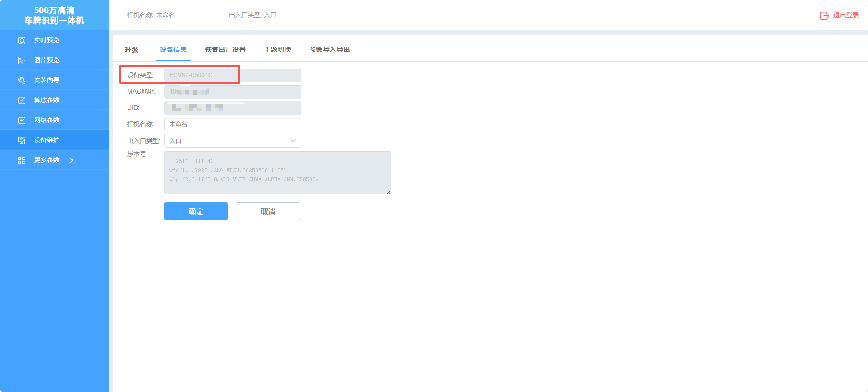Click the 确定 confirm button
Screen dimensions: 868x392
[196, 211]
